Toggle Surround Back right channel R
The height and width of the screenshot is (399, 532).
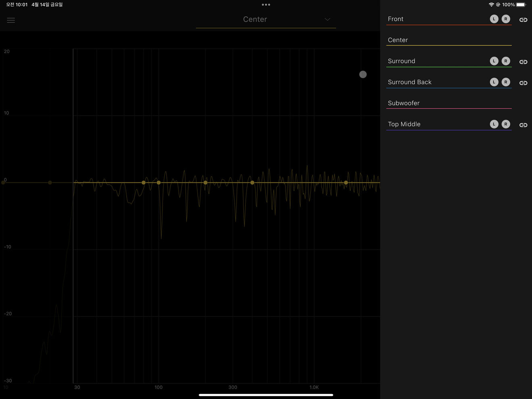point(506,82)
